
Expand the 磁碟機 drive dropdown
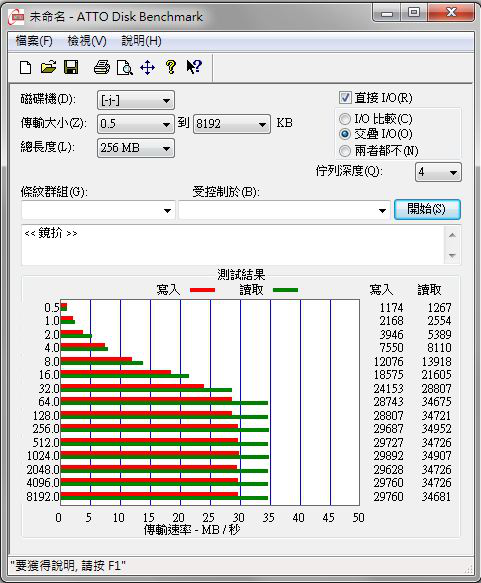click(x=136, y=100)
